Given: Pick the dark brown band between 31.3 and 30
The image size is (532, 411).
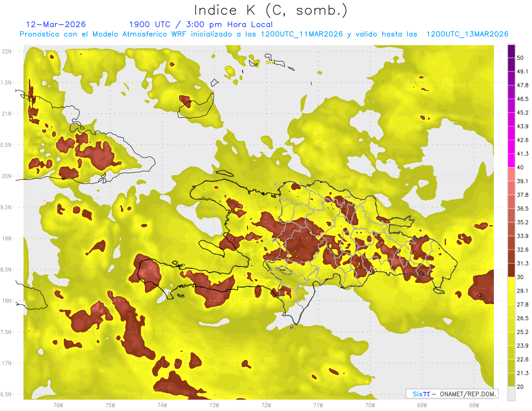Looking at the screenshot, I should tap(511, 270).
